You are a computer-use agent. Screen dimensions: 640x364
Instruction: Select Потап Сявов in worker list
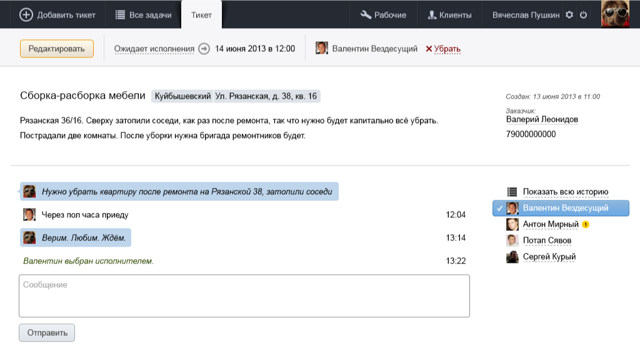pos(547,240)
